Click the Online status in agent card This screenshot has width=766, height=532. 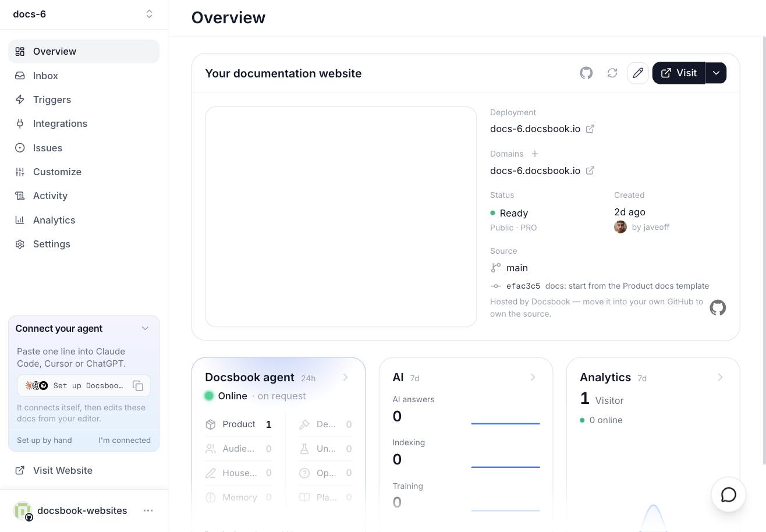(226, 396)
